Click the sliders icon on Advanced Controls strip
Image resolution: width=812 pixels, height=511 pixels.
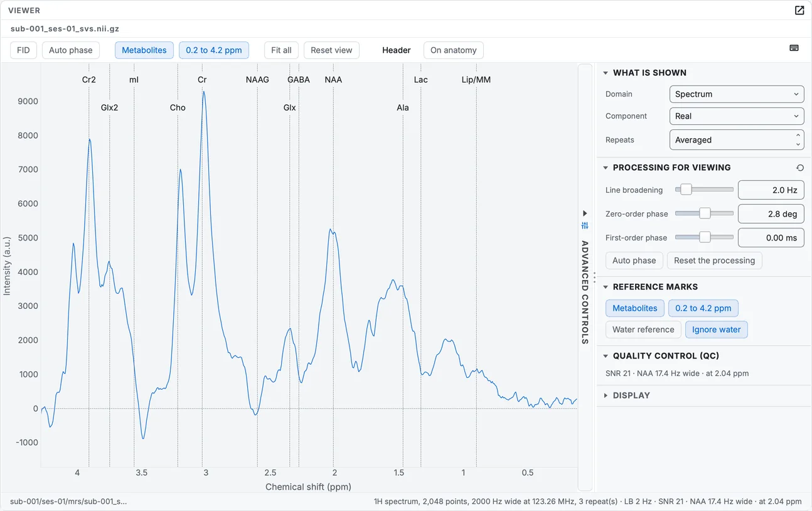(585, 225)
